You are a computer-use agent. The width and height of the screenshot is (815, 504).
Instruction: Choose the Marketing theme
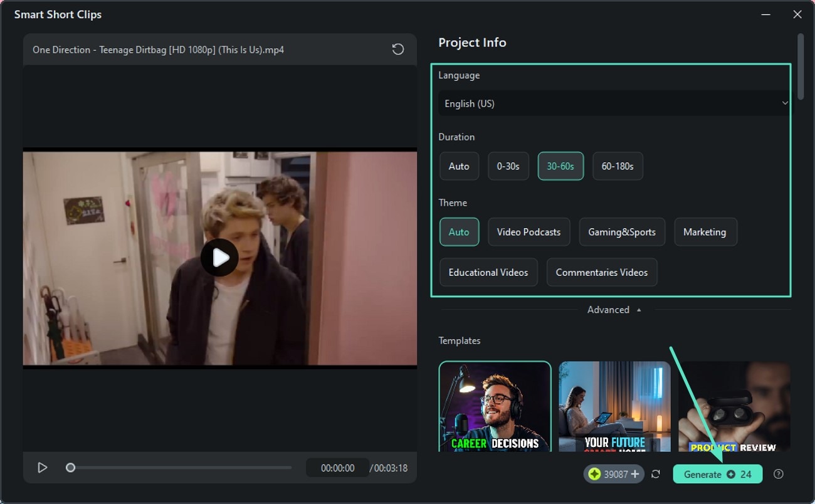tap(705, 232)
